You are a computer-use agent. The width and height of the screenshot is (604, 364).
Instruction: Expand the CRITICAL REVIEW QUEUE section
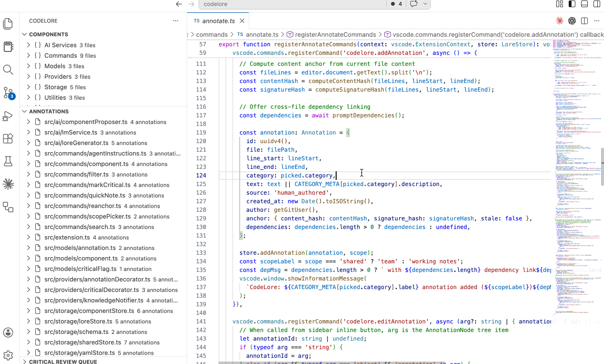[x=24, y=362]
